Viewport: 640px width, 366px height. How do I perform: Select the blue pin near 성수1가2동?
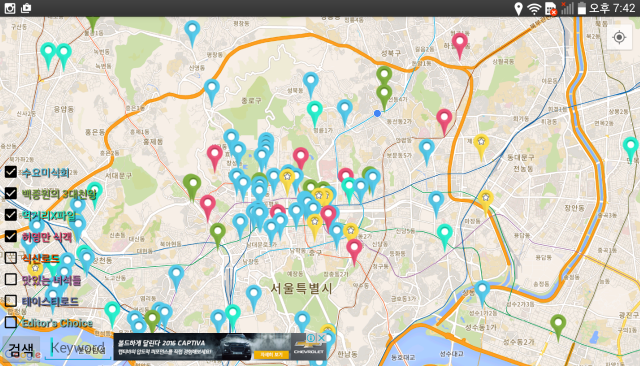pyautogui.click(x=482, y=293)
